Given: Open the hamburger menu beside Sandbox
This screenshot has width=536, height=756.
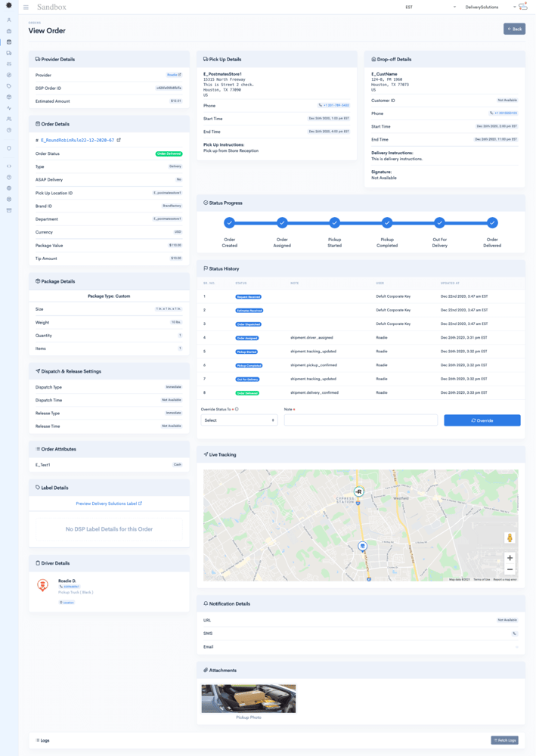Looking at the screenshot, I should point(26,8).
